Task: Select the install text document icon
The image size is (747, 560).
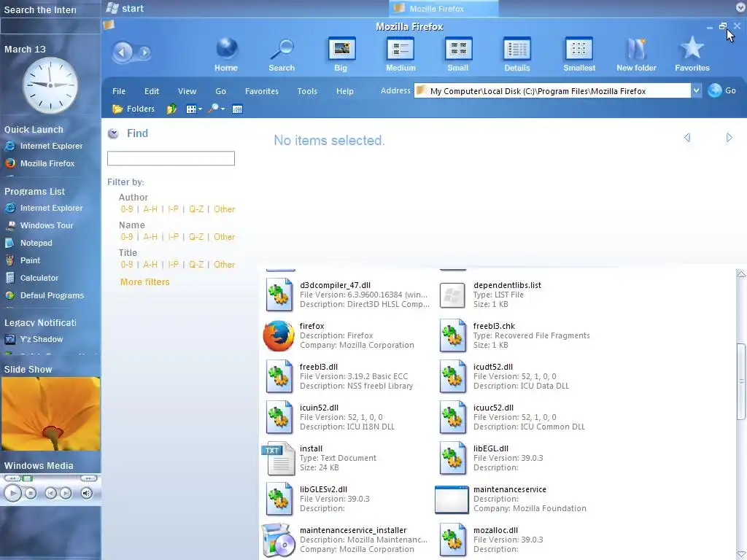Action: click(278, 458)
